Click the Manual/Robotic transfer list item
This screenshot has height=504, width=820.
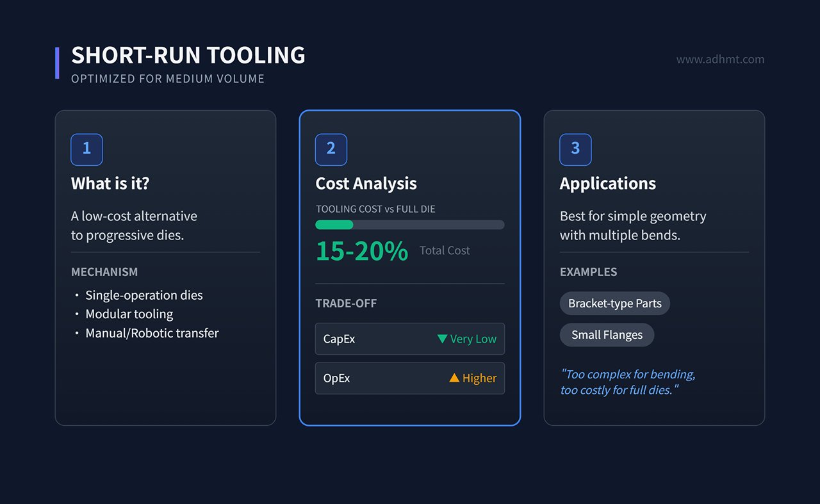pos(152,333)
